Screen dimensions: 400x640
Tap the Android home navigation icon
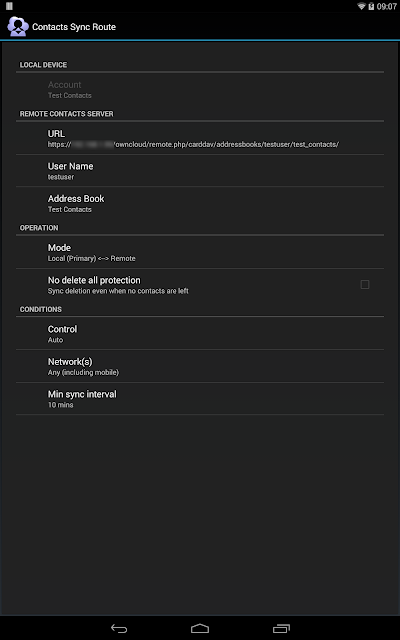[x=200, y=628]
